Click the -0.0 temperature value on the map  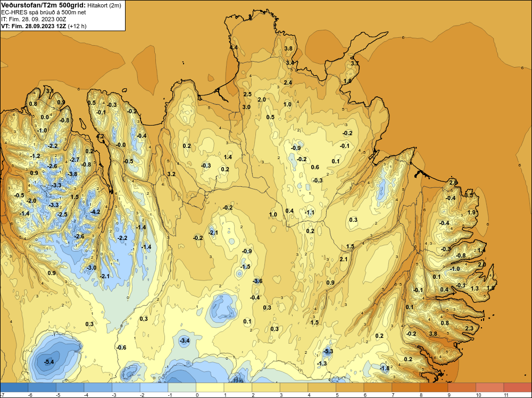pos(120,145)
